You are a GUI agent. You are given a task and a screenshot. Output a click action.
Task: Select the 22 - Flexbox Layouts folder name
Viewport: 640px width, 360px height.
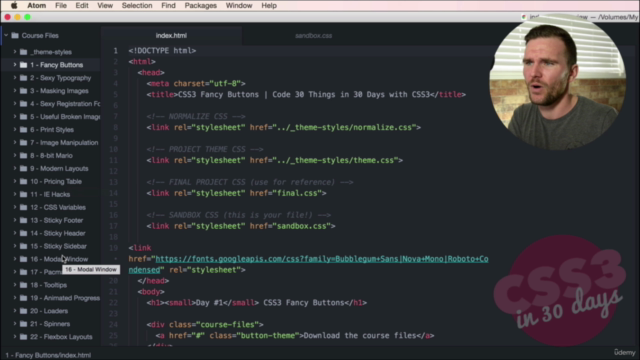pos(61,337)
